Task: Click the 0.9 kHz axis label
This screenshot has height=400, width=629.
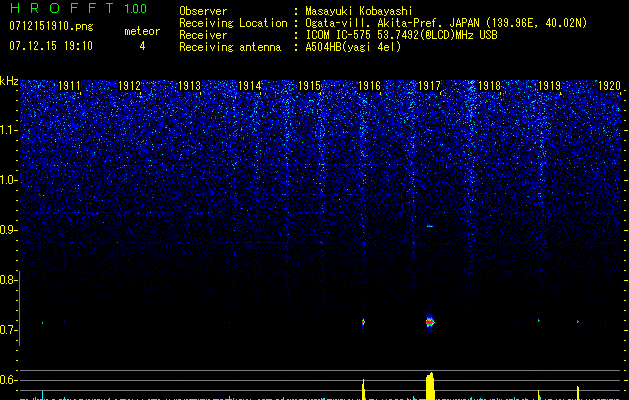Action: pyautogui.click(x=8, y=230)
